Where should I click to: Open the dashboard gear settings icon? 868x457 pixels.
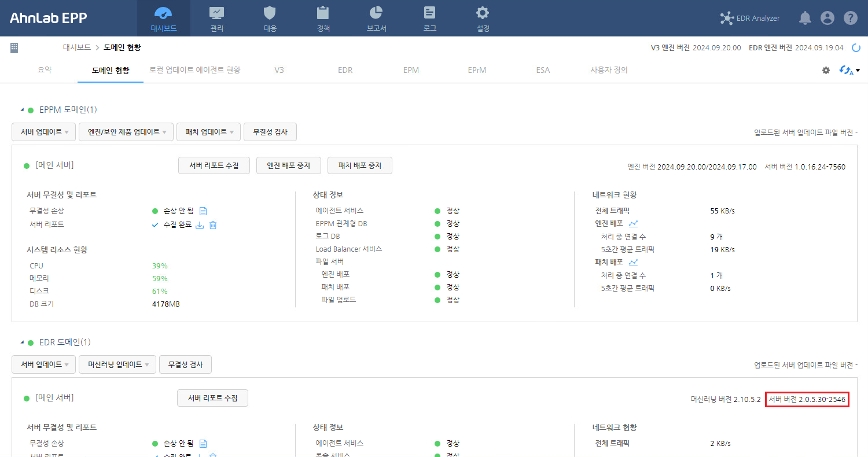[826, 70]
